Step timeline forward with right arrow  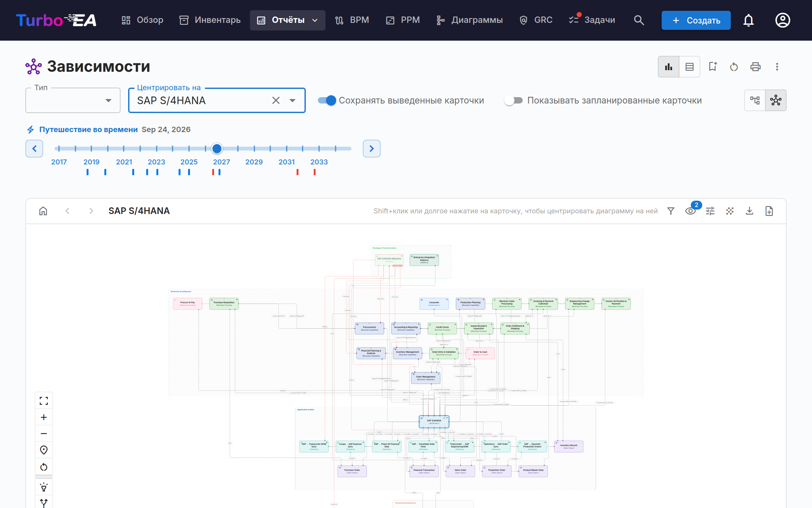tap(371, 149)
